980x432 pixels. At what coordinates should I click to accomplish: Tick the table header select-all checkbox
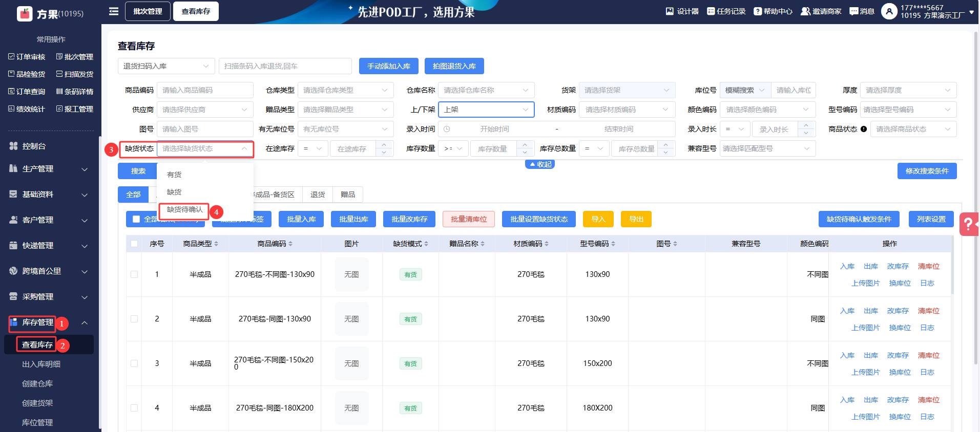pos(134,244)
